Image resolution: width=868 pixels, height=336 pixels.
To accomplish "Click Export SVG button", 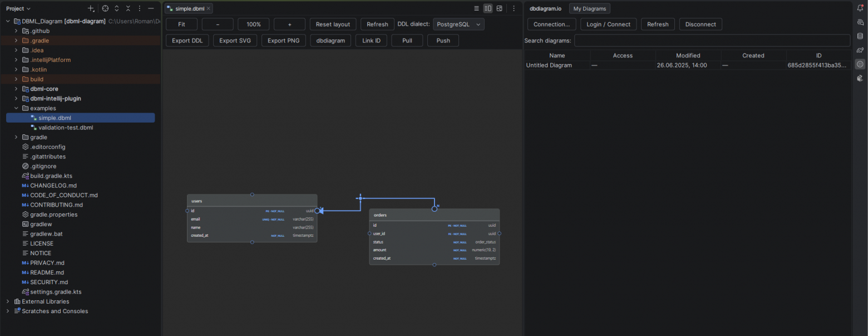I will 235,41.
